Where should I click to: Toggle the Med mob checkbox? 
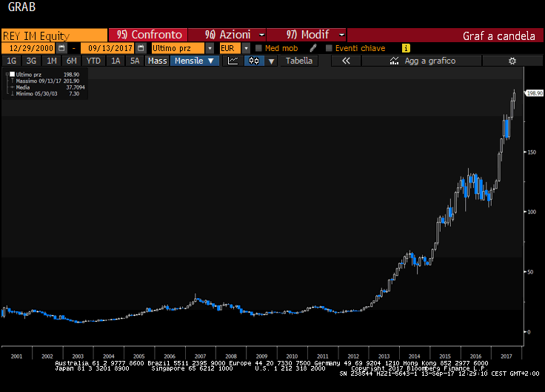pyautogui.click(x=258, y=48)
